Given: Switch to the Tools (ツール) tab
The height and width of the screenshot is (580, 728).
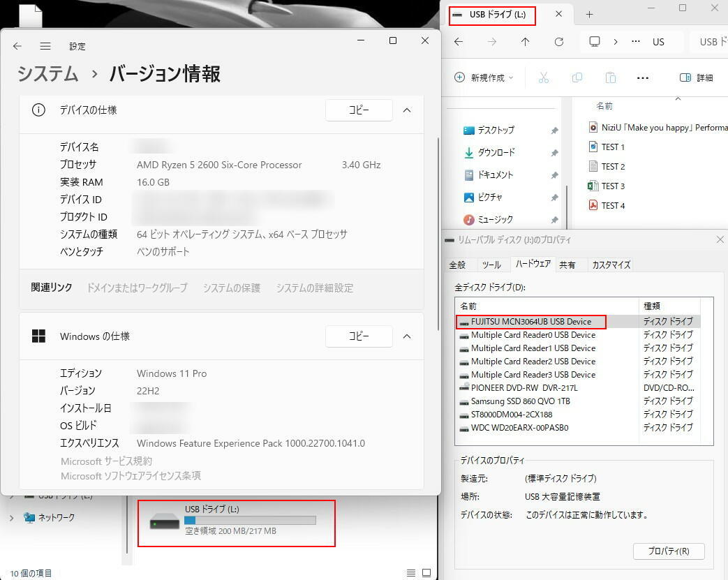Looking at the screenshot, I should pos(491,265).
